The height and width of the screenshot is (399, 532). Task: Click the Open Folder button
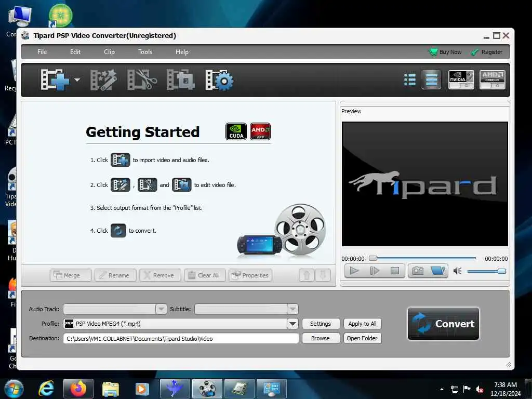point(362,338)
